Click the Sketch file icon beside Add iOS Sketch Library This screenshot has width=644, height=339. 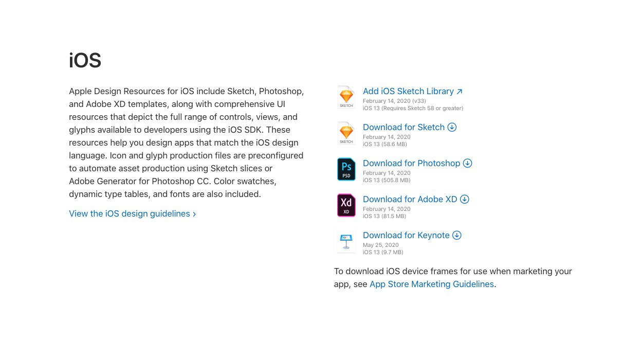(346, 97)
